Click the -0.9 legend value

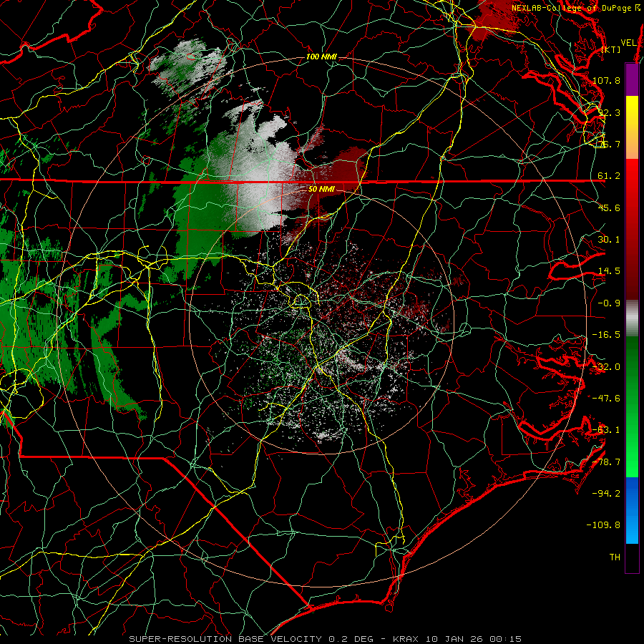(609, 303)
